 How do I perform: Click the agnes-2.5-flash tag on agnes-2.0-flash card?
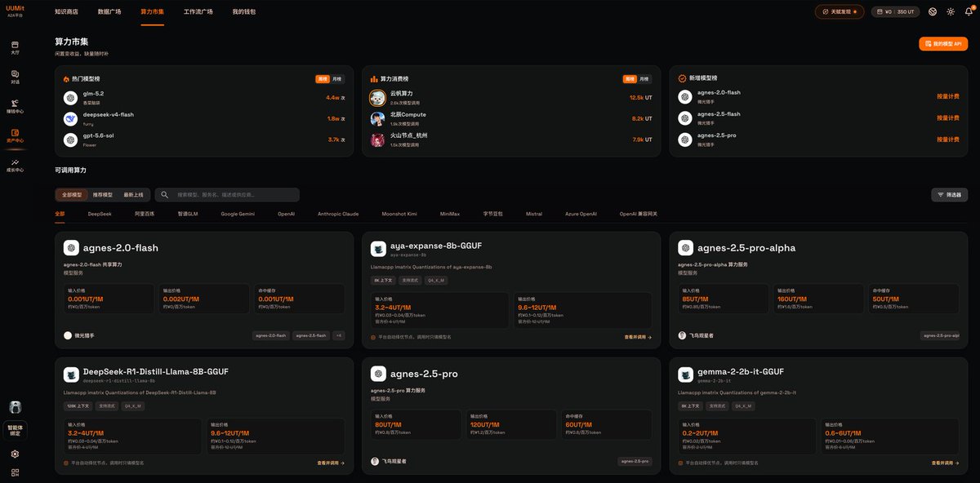pyautogui.click(x=310, y=335)
